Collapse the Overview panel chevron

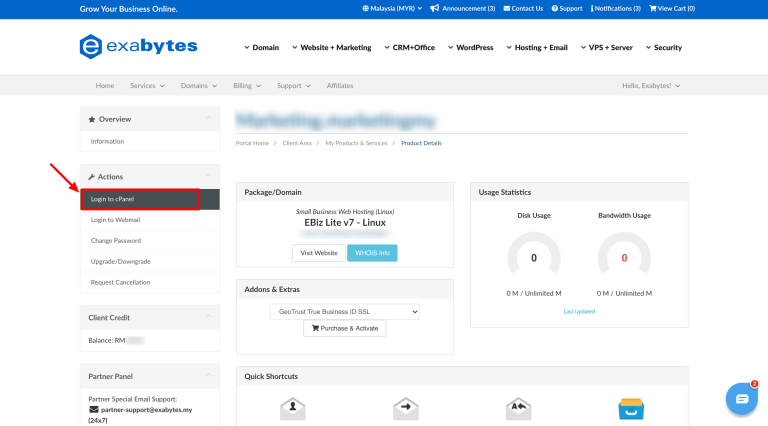(209, 118)
